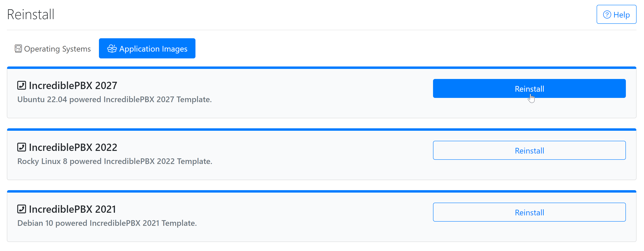Click the phone icon beside IncrediblePBX 2021
Image resolution: width=644 pixels, height=251 pixels.
[22, 209]
